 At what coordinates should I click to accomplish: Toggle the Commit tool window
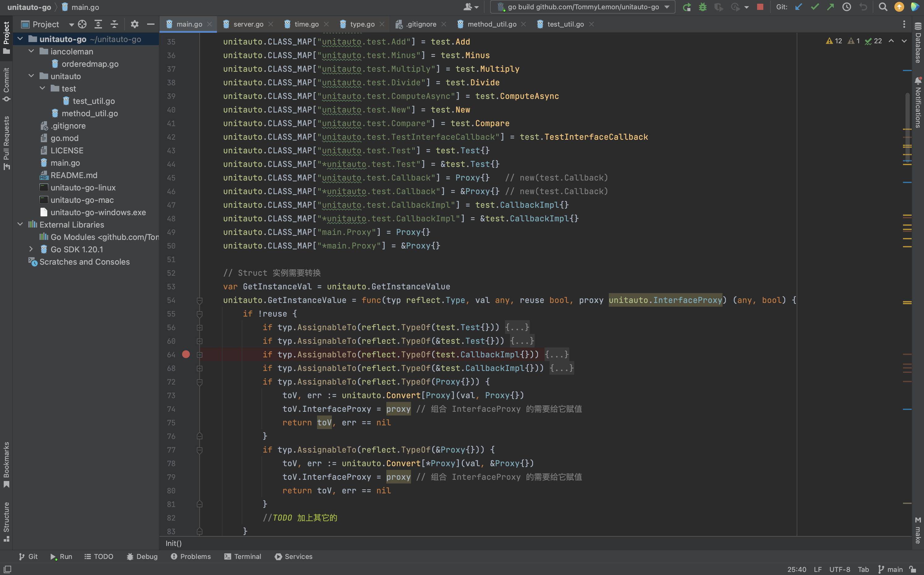6,84
